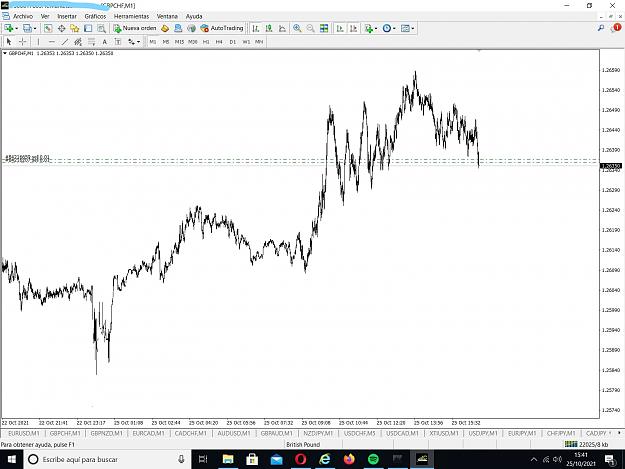The width and height of the screenshot is (625, 469).
Task: Open the search magnifier at top right
Action: pyautogui.click(x=601, y=28)
